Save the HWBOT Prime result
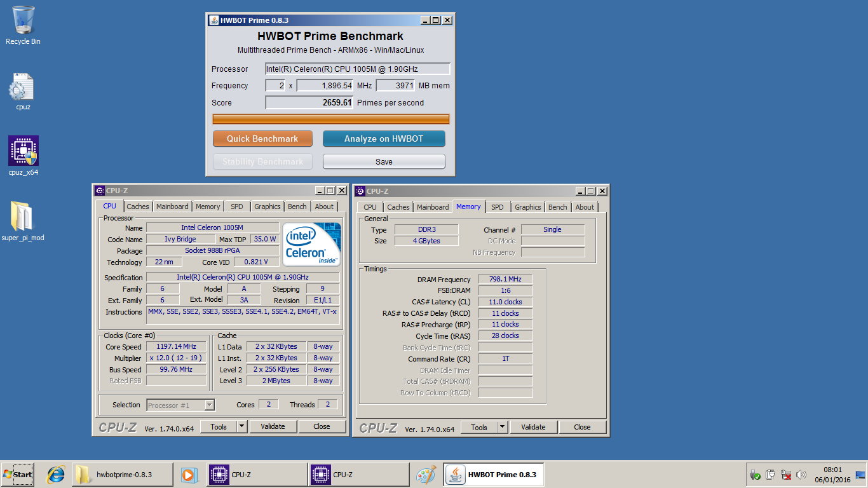This screenshot has width=868, height=488. 384,161
